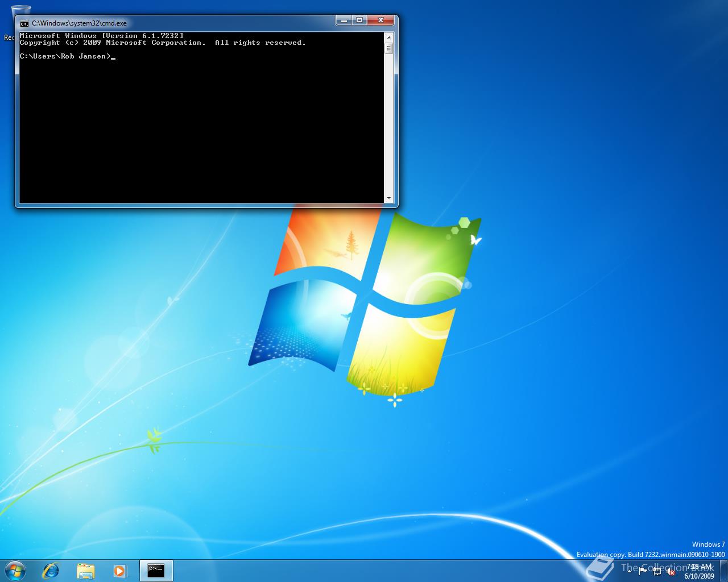
Task: Click the "Version 6.1.7232" text line
Action: (x=102, y=36)
